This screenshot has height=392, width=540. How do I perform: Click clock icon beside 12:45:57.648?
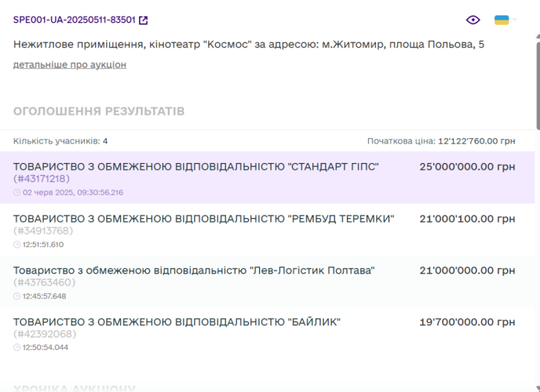coord(17,296)
